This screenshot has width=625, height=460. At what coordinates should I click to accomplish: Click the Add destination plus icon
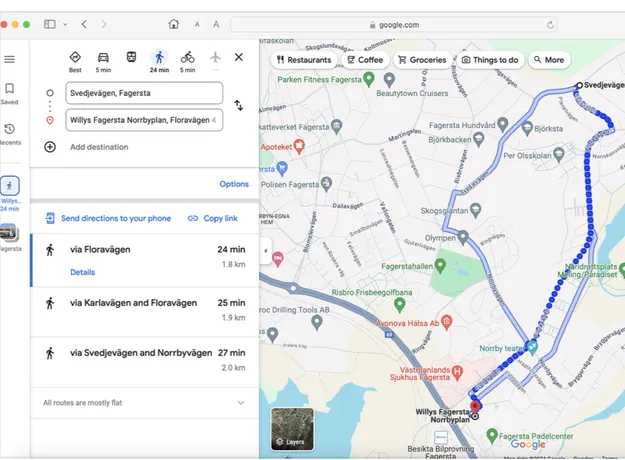coord(50,147)
